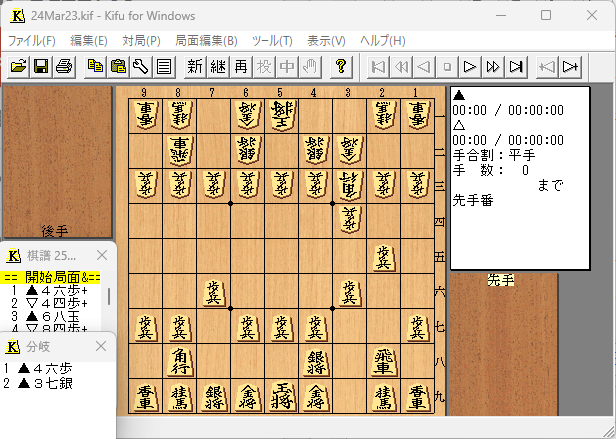Click the gote bishop on 3三
616x439 pixels.
click(x=350, y=186)
